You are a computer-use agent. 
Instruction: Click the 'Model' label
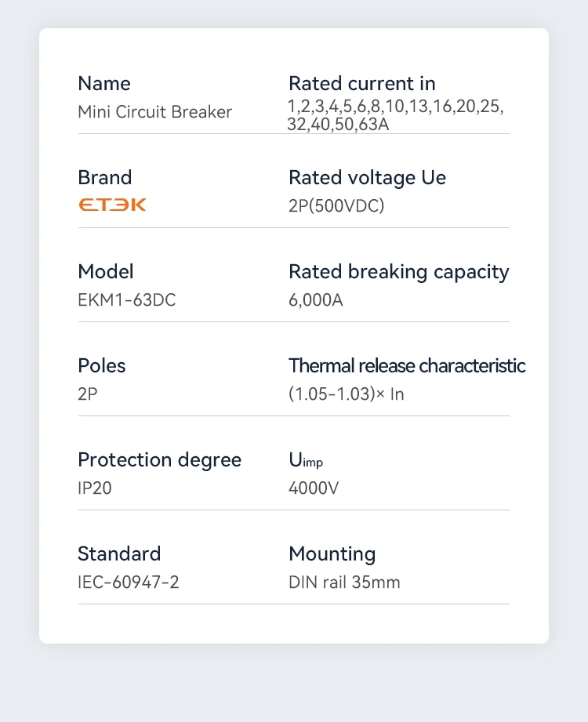106,272
